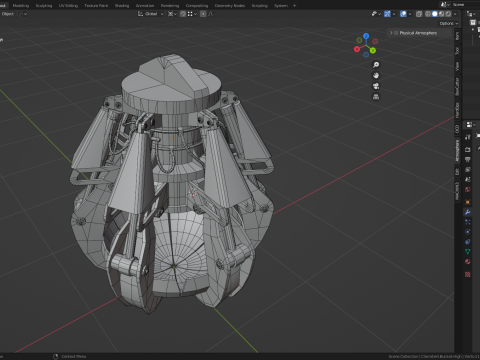This screenshot has width=480, height=360.
Task: Toggle proportional editing
Action: [203, 14]
